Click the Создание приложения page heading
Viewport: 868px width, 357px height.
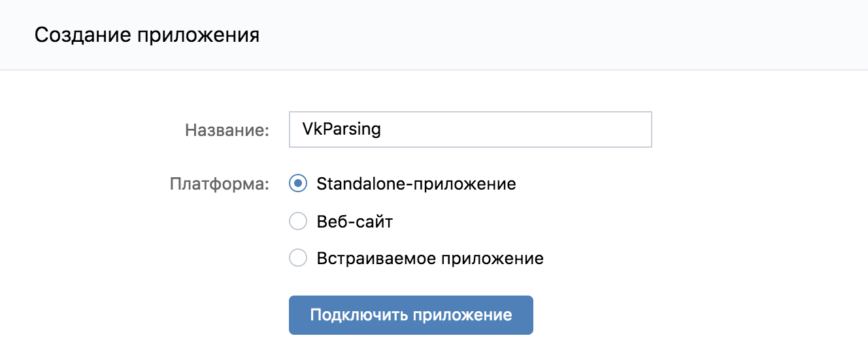click(x=147, y=35)
